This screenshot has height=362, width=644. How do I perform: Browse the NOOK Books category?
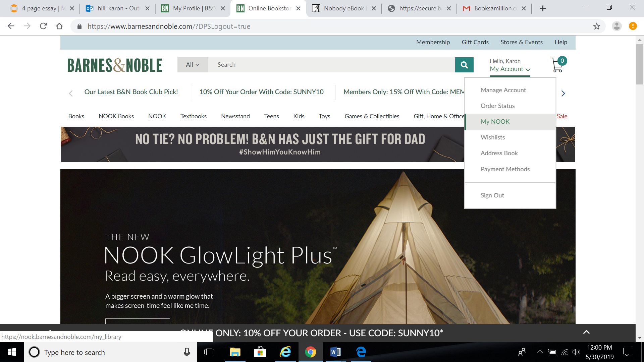[x=116, y=116]
